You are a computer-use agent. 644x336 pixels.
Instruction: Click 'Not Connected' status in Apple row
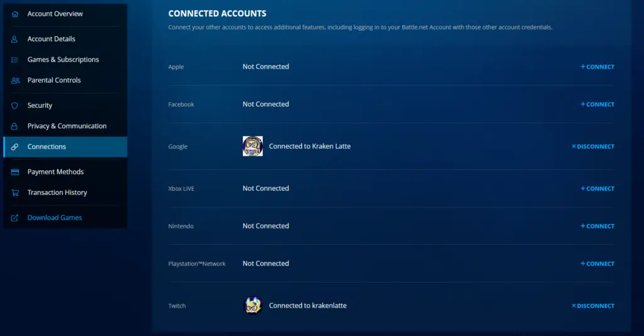pyautogui.click(x=266, y=67)
